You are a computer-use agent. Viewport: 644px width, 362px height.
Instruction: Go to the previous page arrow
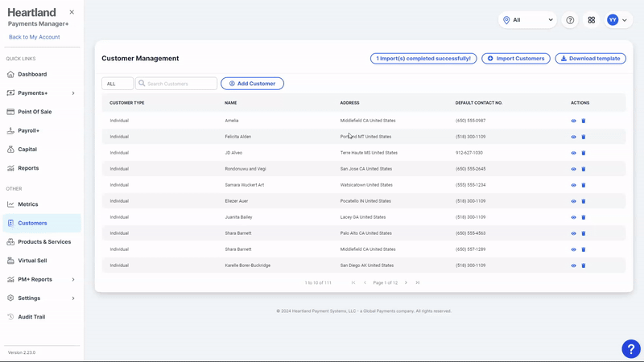pyautogui.click(x=365, y=283)
